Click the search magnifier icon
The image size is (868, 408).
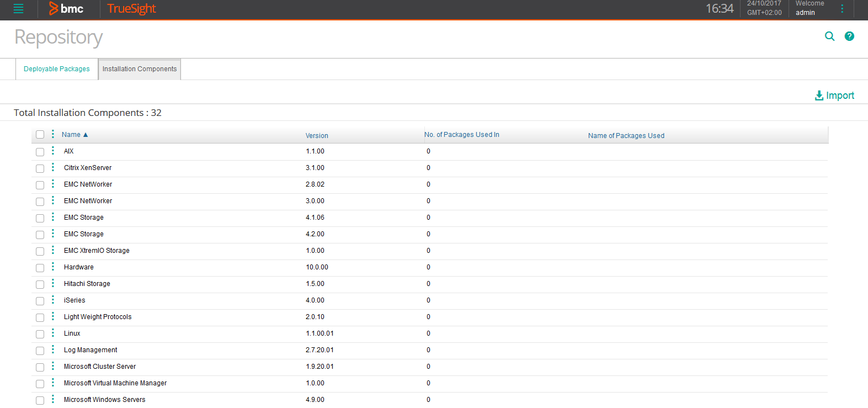pos(829,36)
